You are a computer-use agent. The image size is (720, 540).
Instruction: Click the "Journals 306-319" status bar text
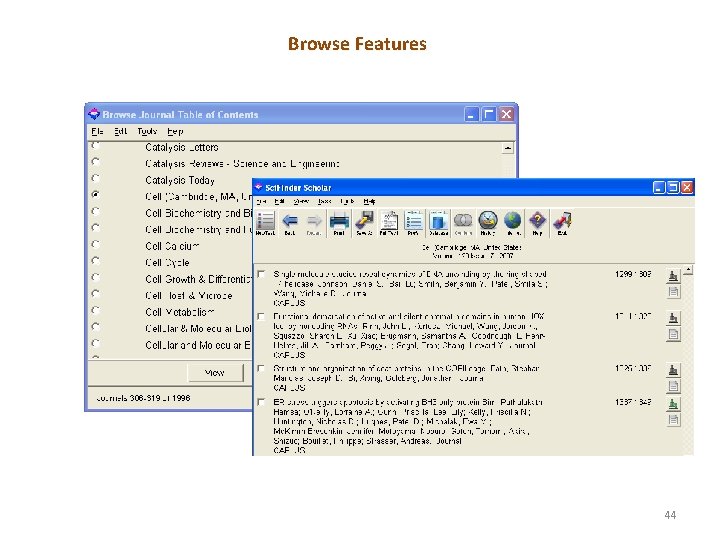(x=143, y=398)
